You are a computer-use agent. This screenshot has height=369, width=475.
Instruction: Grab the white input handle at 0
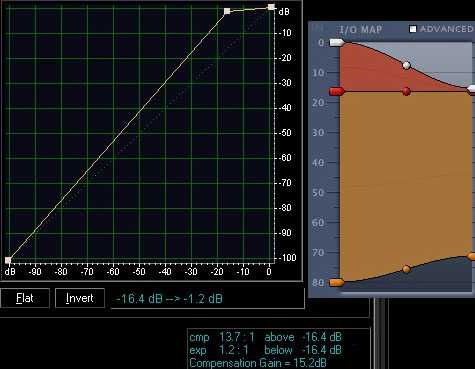tap(337, 43)
